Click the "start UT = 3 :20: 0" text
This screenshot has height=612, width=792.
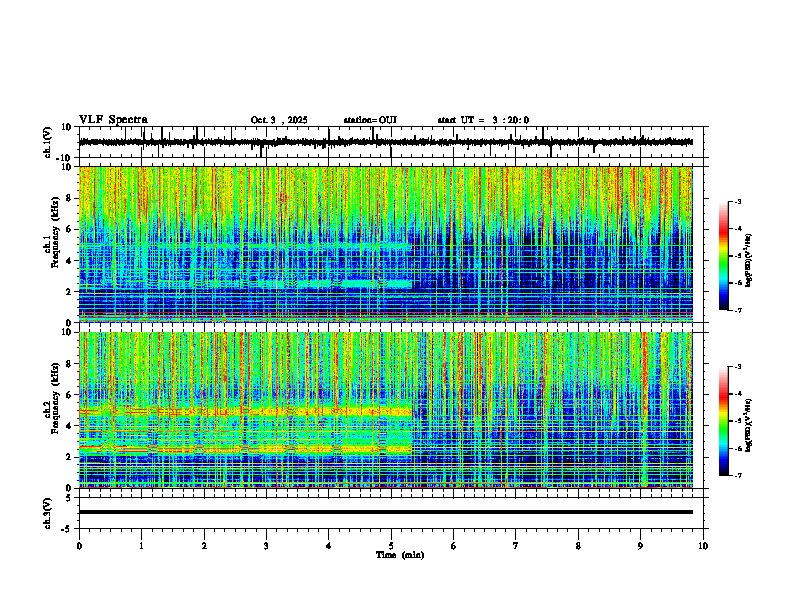pyautogui.click(x=483, y=120)
